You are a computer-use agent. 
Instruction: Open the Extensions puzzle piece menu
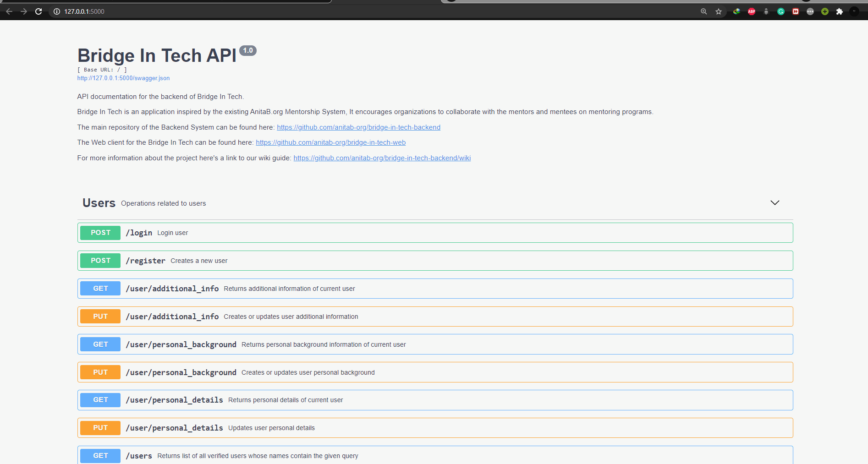tap(840, 11)
